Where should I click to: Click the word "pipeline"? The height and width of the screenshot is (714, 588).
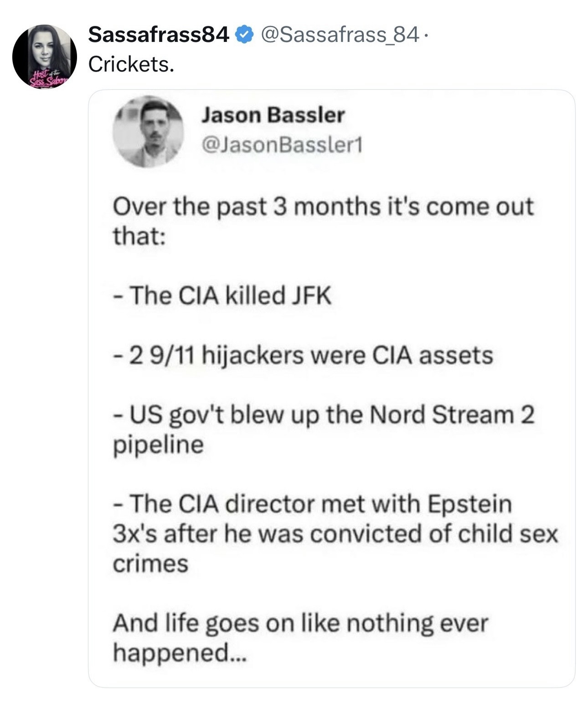point(158,445)
